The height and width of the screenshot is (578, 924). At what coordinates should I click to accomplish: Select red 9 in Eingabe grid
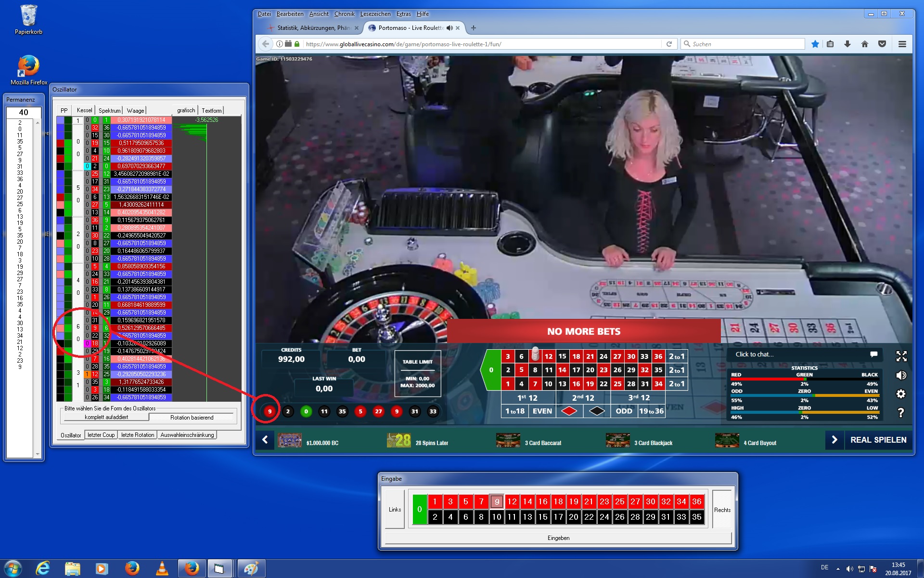point(497,502)
